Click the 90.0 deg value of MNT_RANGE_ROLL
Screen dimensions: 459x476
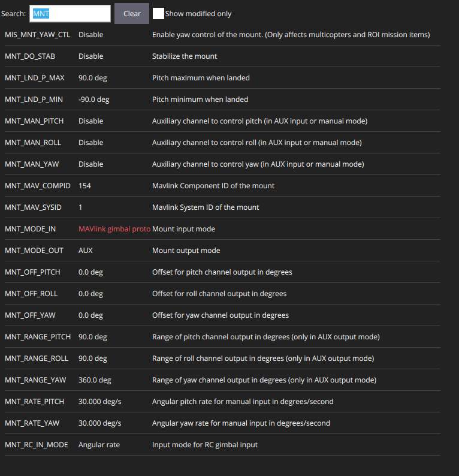[x=92, y=358]
